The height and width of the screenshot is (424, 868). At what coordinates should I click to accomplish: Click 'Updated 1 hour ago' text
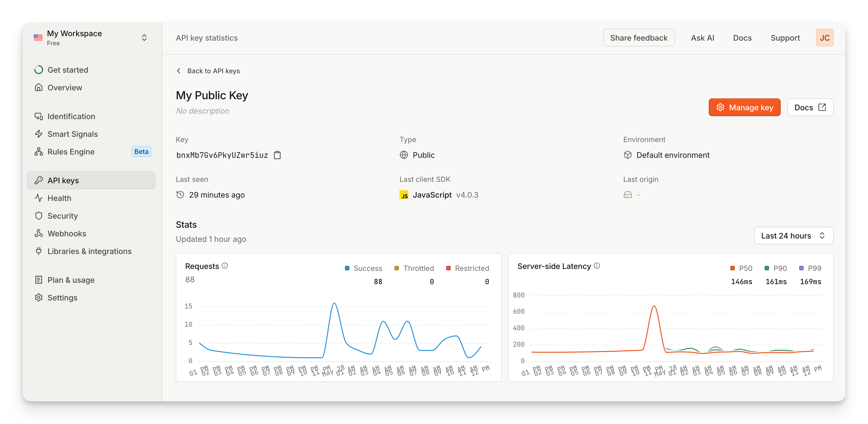(211, 239)
